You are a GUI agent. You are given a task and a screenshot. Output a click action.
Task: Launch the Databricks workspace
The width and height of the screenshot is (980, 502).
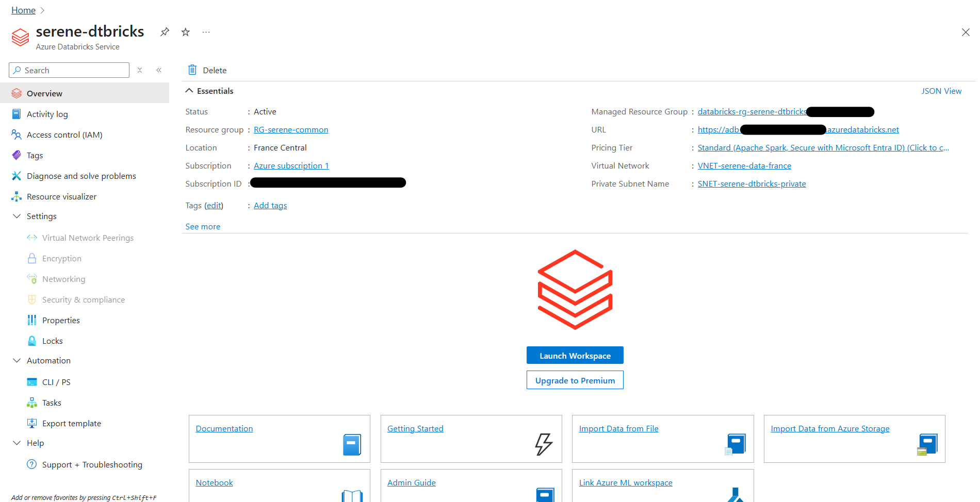point(575,355)
